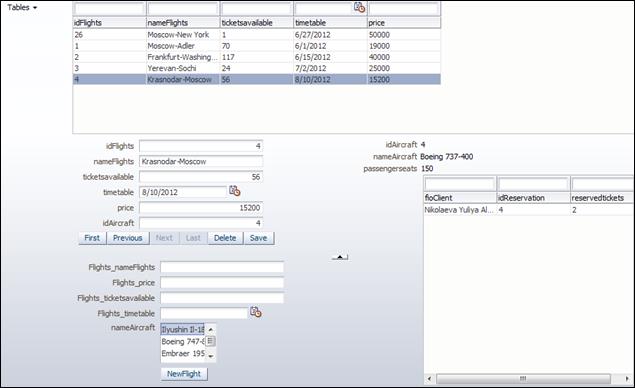Edit the idAircraft form field

[x=201, y=223]
